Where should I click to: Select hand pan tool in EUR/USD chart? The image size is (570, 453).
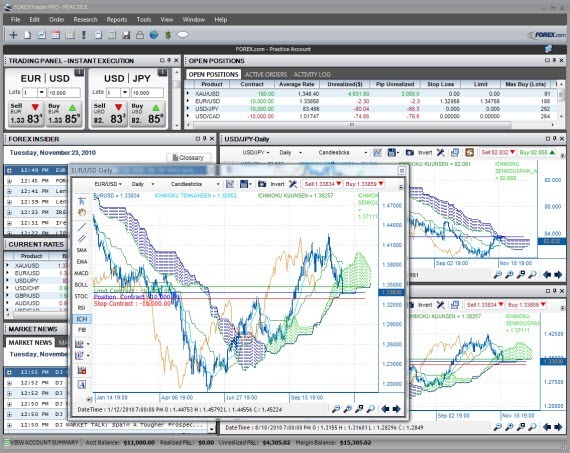click(x=82, y=213)
